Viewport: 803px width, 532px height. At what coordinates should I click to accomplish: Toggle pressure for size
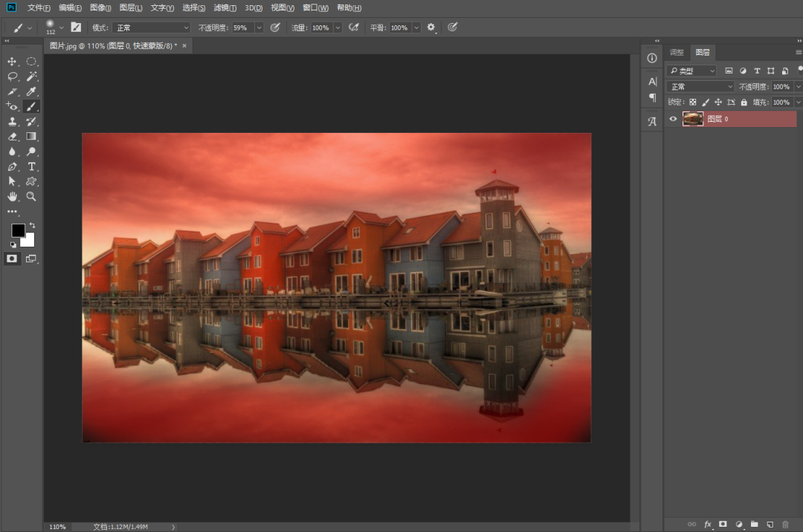pyautogui.click(x=452, y=27)
